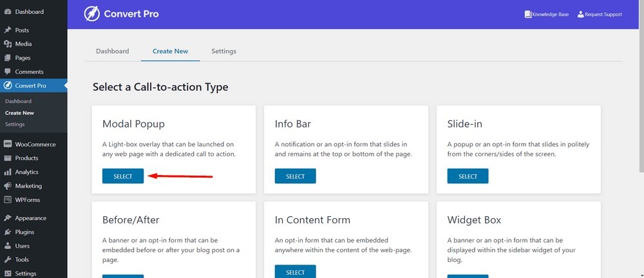Click the Pages icon in sidebar
644x278 pixels.
pos(7,58)
